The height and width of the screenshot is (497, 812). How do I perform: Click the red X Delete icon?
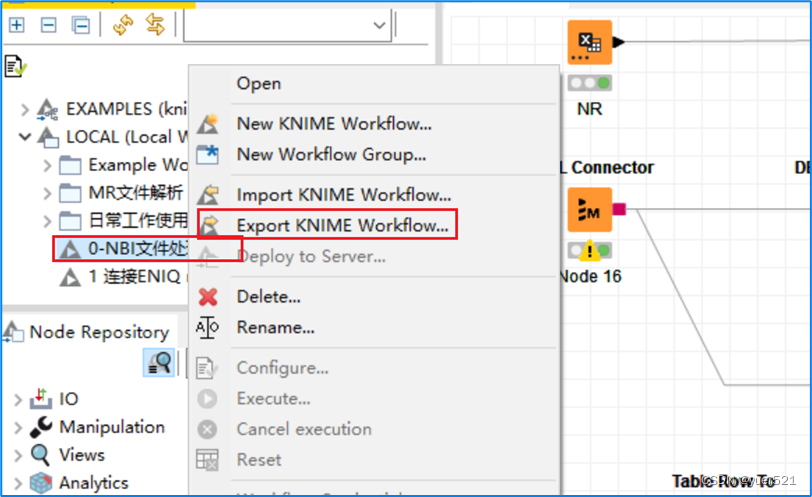point(208,297)
